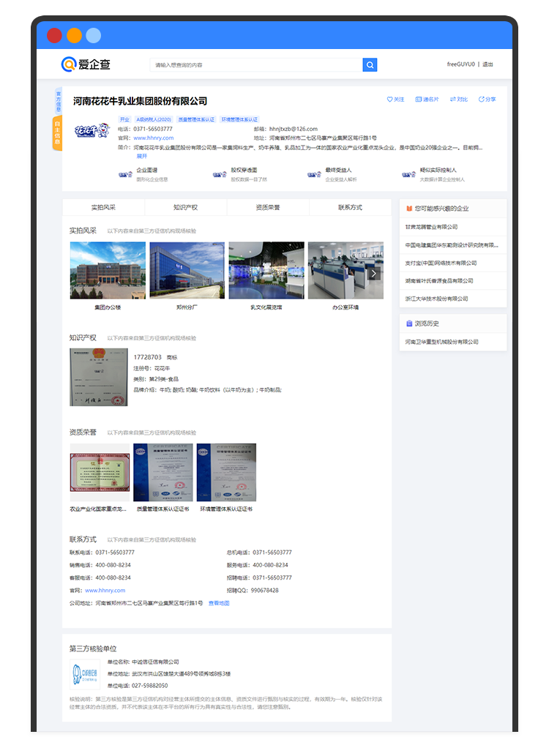Click the company name 河南花花牛乳业集团股份有限公司 heading
The height and width of the screenshot is (756, 549).
(x=141, y=101)
